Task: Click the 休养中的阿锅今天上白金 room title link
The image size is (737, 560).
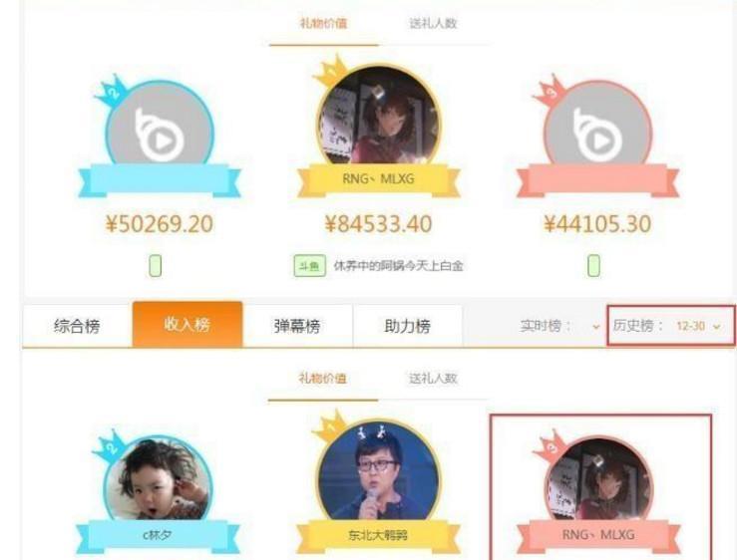Action: 398,266
